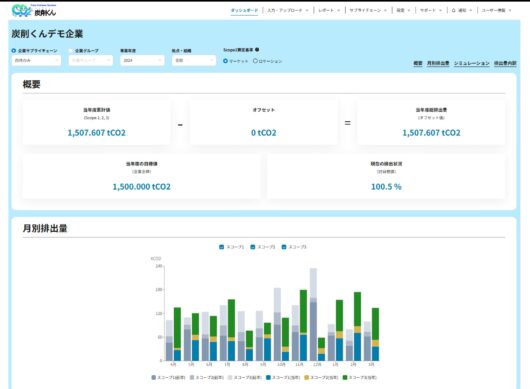The height and width of the screenshot is (389, 530).
Task: Toggle the yellow スコープ2(当年) legend swatch
Action: tap(307, 378)
